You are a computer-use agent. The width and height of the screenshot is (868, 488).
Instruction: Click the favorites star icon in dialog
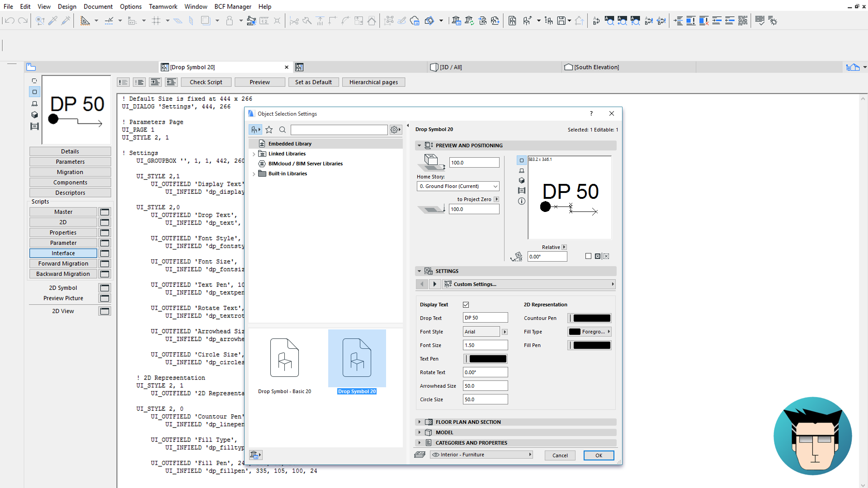(269, 130)
